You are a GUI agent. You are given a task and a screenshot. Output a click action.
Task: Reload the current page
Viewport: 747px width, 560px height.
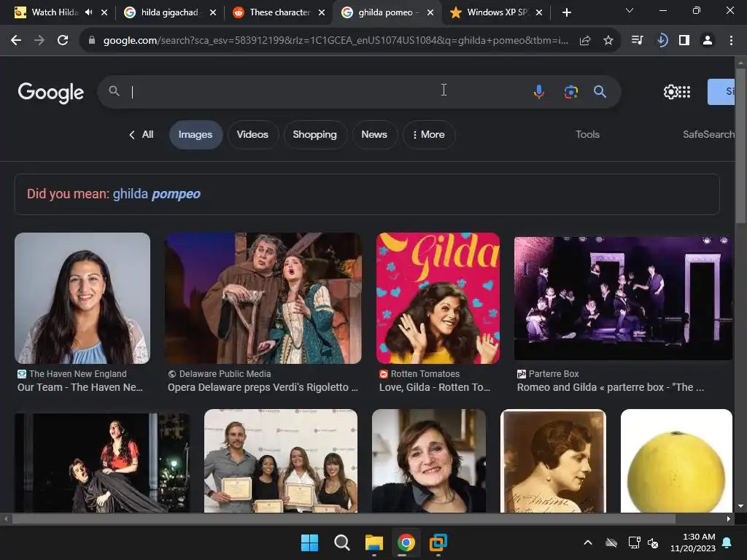(x=63, y=41)
